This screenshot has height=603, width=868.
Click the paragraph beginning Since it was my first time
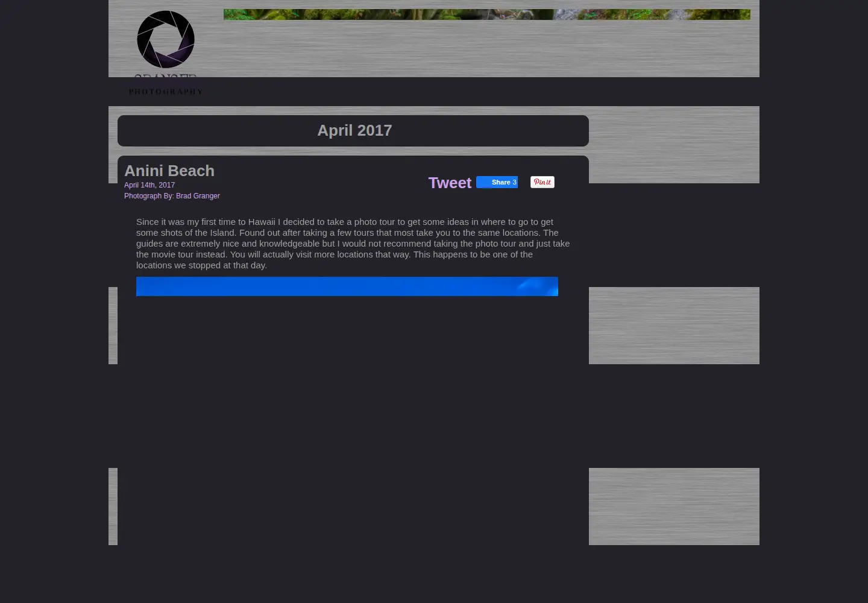pos(353,244)
